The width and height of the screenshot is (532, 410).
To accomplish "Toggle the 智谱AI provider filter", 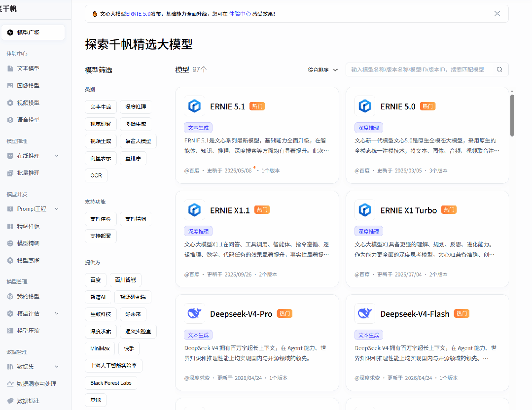I will [x=98, y=297].
